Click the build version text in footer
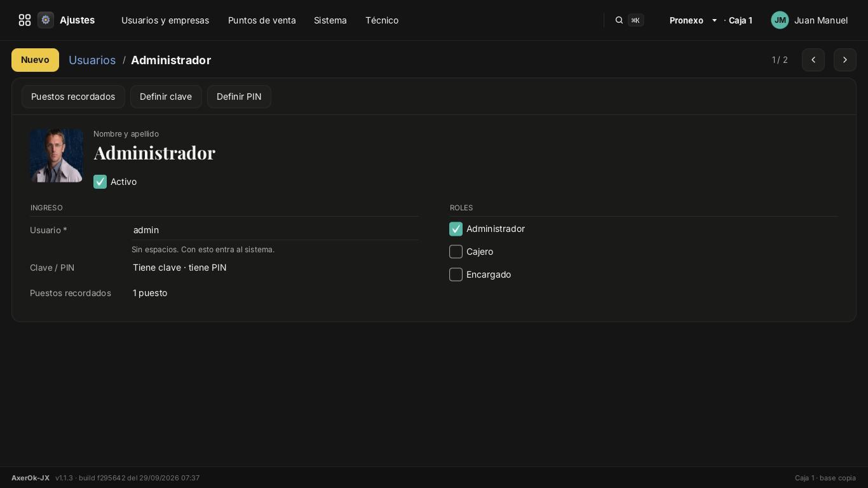868x488 pixels. click(x=127, y=478)
